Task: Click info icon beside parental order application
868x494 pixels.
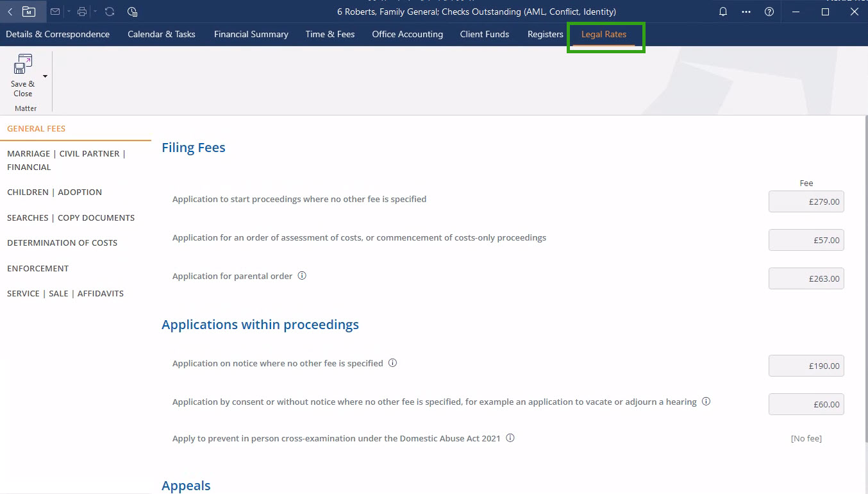Action: (x=302, y=276)
